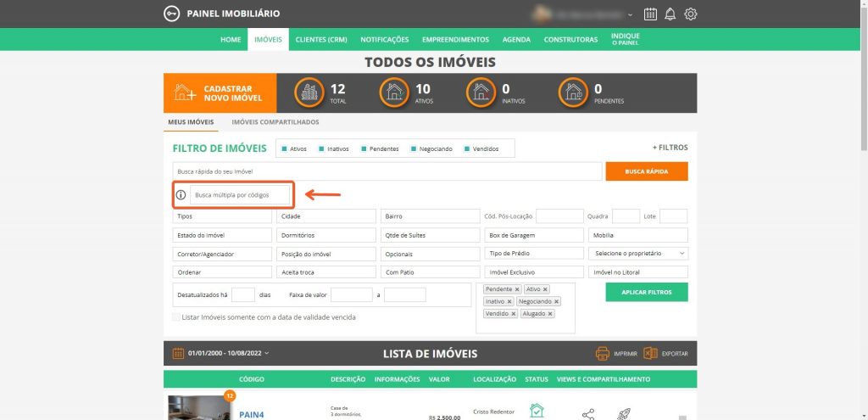The height and width of the screenshot is (420, 868).
Task: Click the notifications bell icon
Action: (670, 14)
